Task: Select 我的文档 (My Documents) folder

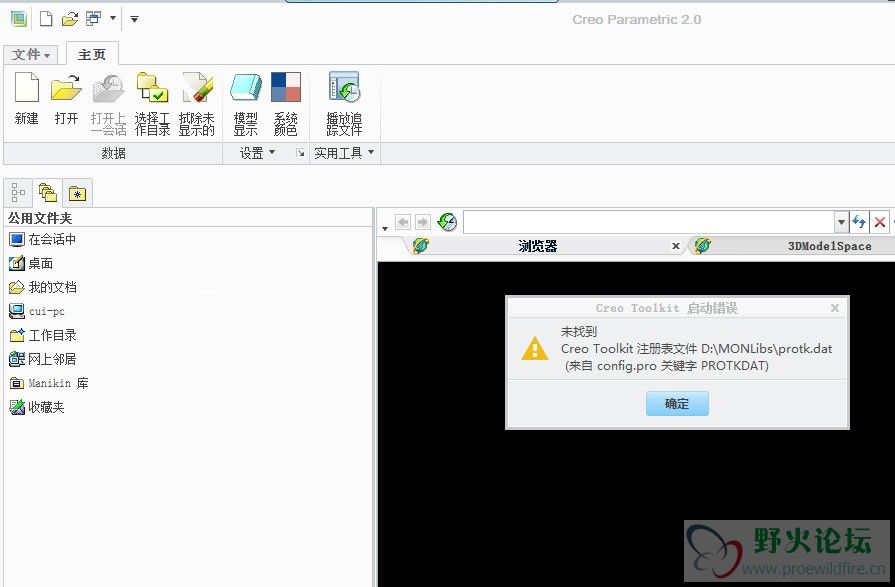Action: 43,287
